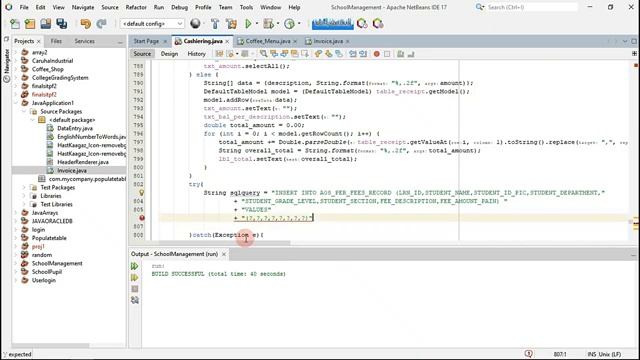The image size is (640, 360).
Task: Shift selected line left
Action: 353,54
